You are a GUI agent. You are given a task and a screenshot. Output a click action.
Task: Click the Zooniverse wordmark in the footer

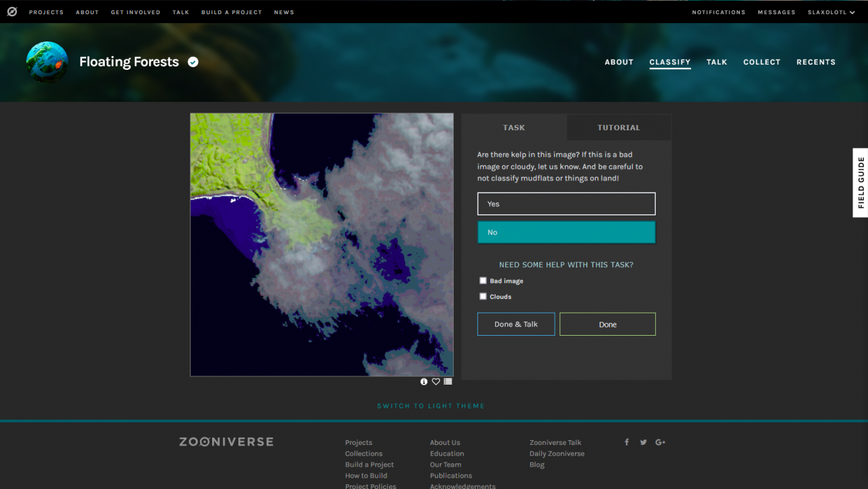coord(226,442)
